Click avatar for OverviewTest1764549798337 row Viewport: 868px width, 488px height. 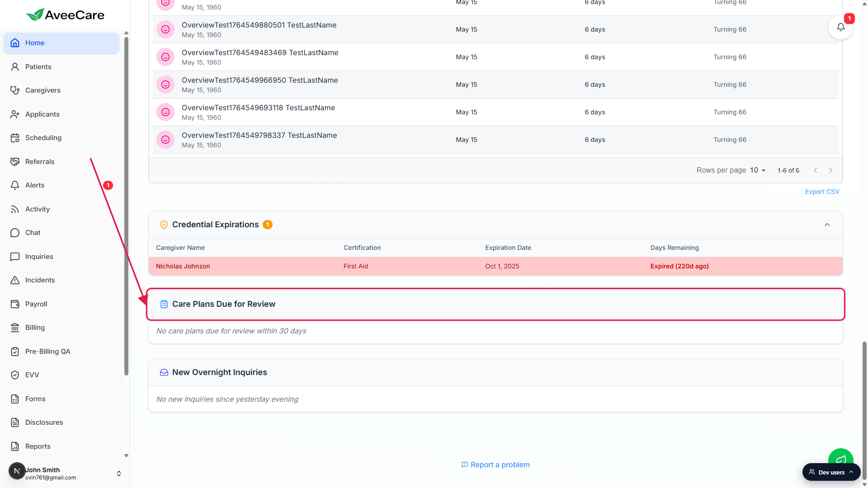click(165, 140)
